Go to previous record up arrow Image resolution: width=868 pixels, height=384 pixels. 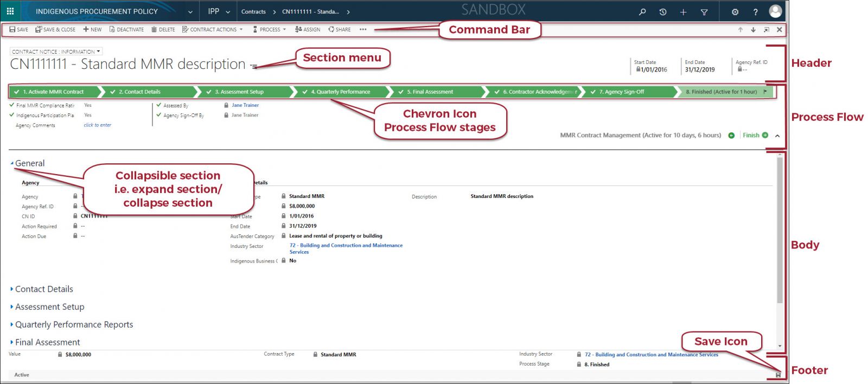point(741,30)
